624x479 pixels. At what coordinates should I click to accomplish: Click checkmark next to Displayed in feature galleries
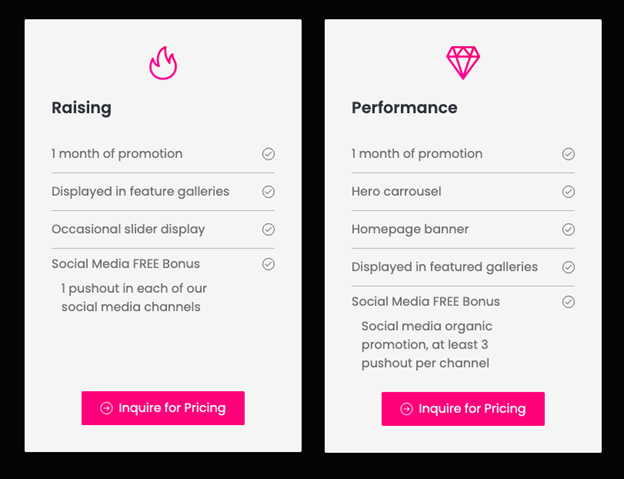click(x=268, y=192)
